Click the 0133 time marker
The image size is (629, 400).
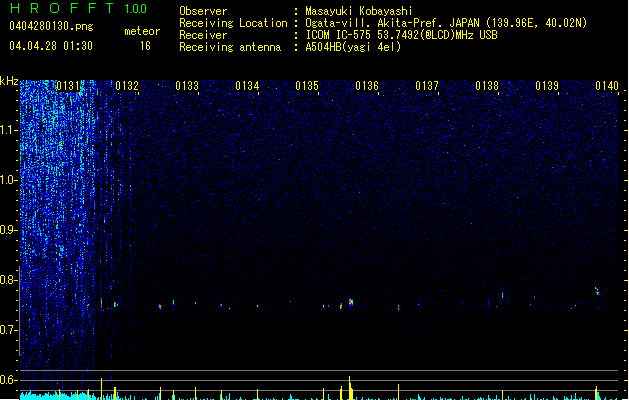187,86
